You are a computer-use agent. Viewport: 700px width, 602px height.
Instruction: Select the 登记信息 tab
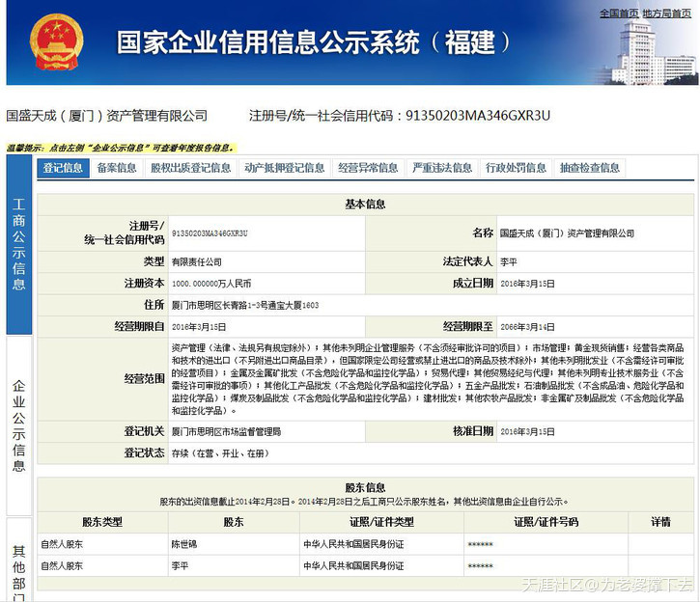(x=63, y=168)
